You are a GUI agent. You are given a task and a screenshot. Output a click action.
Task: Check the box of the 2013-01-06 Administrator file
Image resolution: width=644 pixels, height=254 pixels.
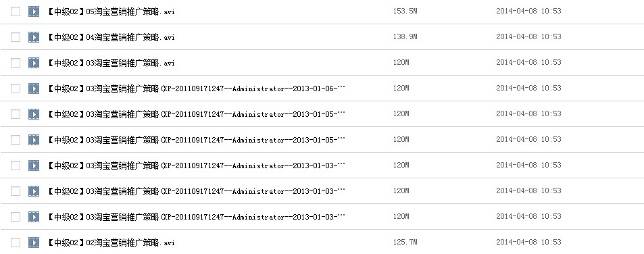[16, 88]
